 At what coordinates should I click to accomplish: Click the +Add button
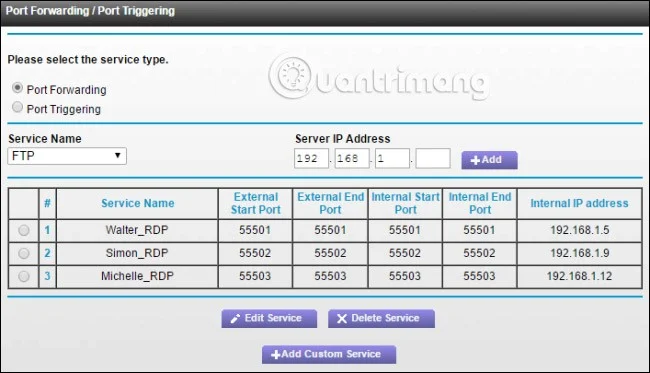pos(489,160)
